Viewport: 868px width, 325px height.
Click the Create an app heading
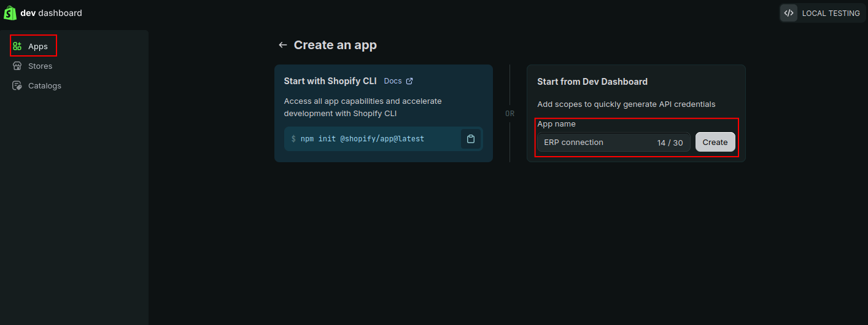[335, 45]
